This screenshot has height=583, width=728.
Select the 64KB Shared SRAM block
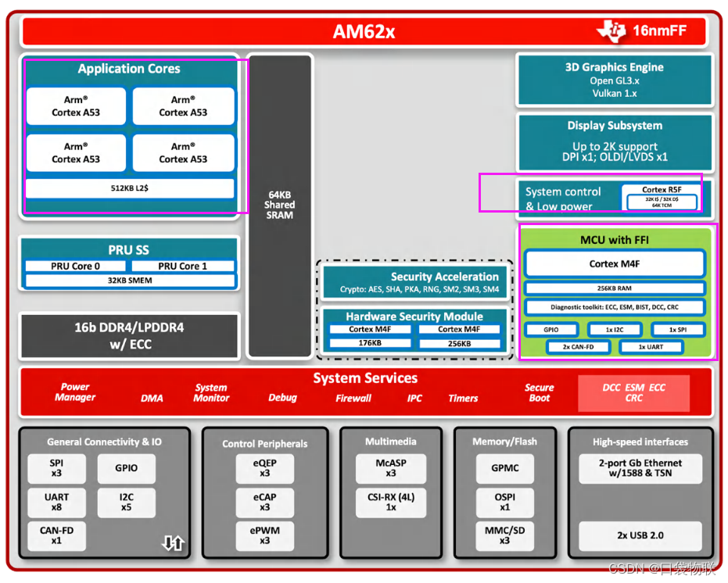[279, 205]
